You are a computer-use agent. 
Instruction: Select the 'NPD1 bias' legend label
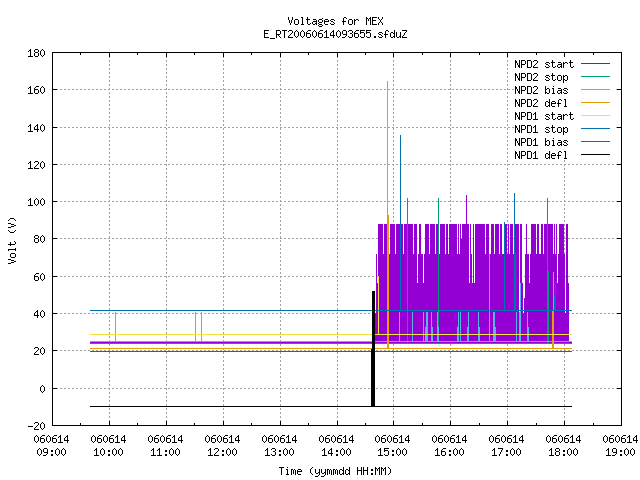541,142
